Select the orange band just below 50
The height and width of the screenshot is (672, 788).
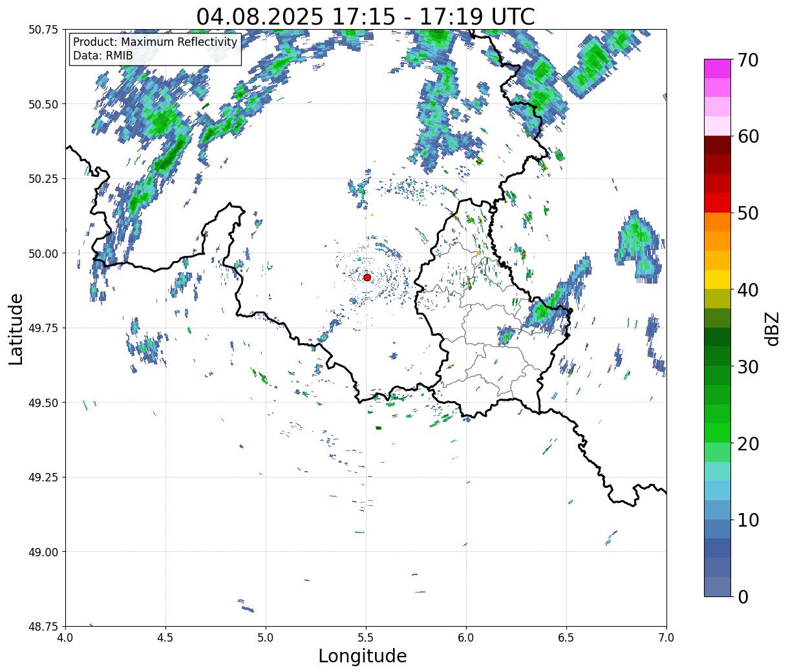point(718,222)
